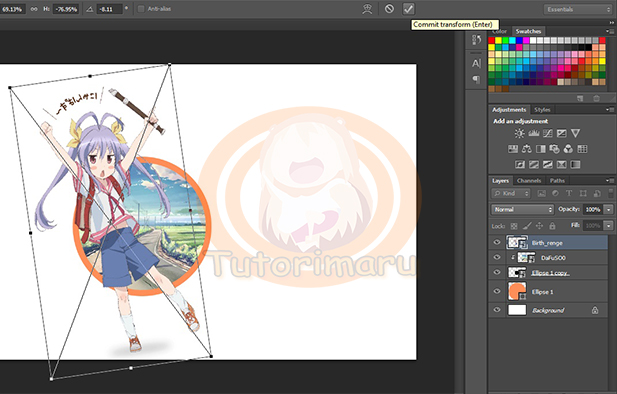Click the horizontal skew H value field

pyautogui.click(x=66, y=9)
